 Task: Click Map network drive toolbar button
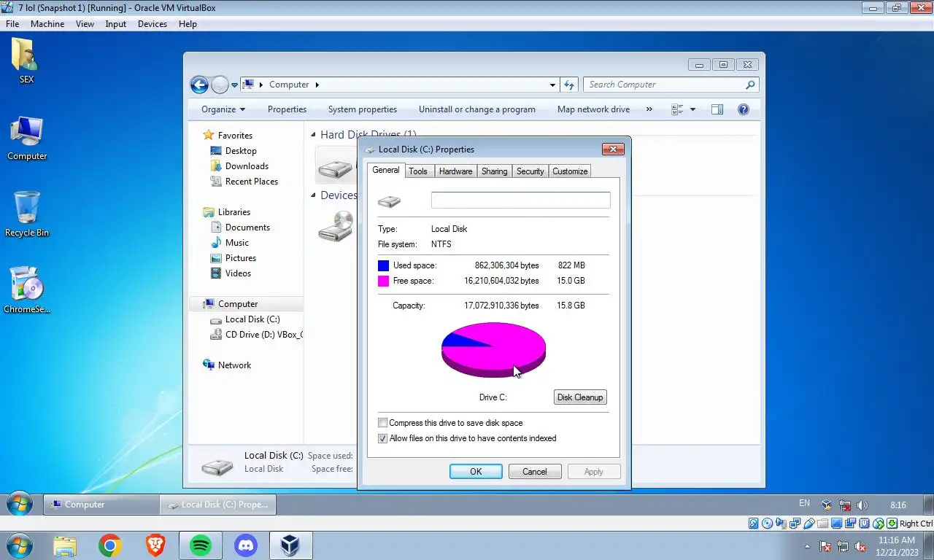[593, 109]
